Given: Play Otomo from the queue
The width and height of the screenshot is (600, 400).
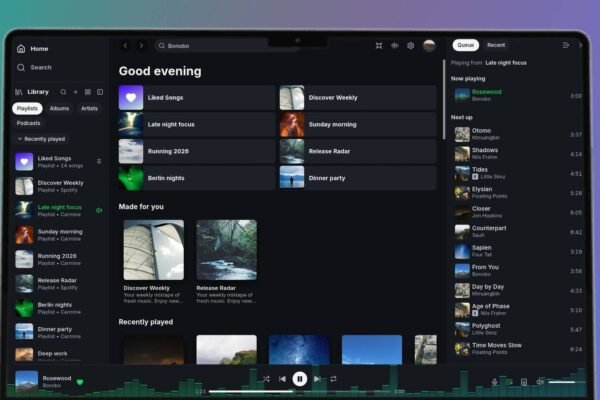Looking at the screenshot, I should (x=518, y=134).
